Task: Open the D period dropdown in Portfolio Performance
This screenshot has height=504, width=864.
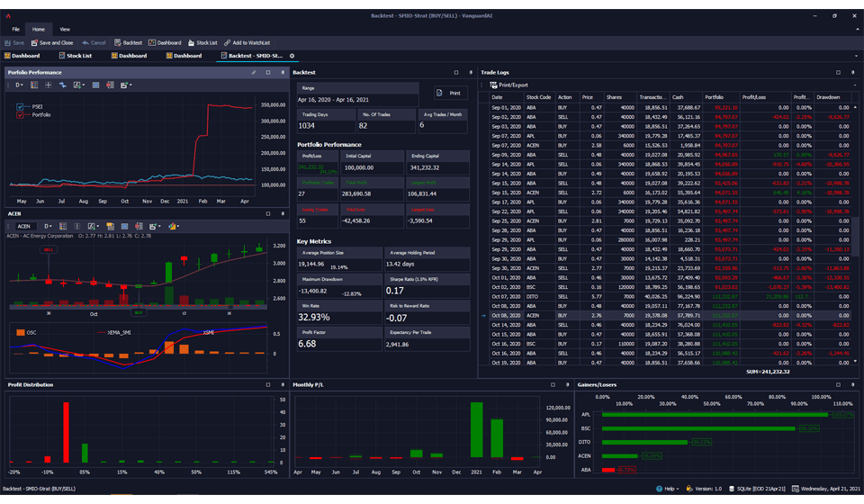Action: 18,85
